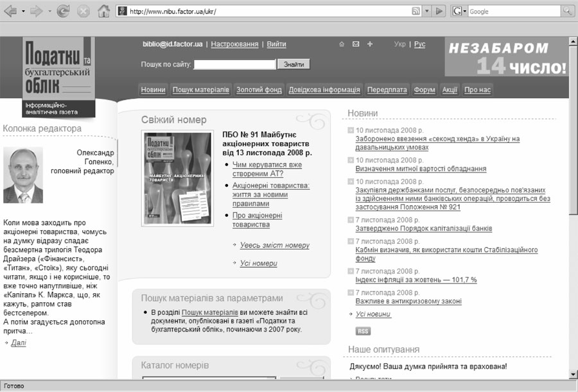Click the browser Home icon
The height and width of the screenshot is (392, 578).
103,12
